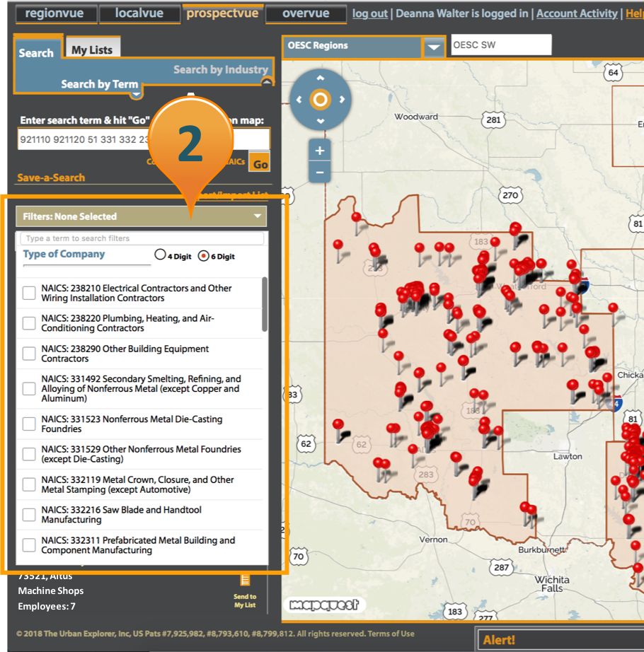Expand the Search by Term arrow
Screen dimensions: 644x652
click(136, 94)
